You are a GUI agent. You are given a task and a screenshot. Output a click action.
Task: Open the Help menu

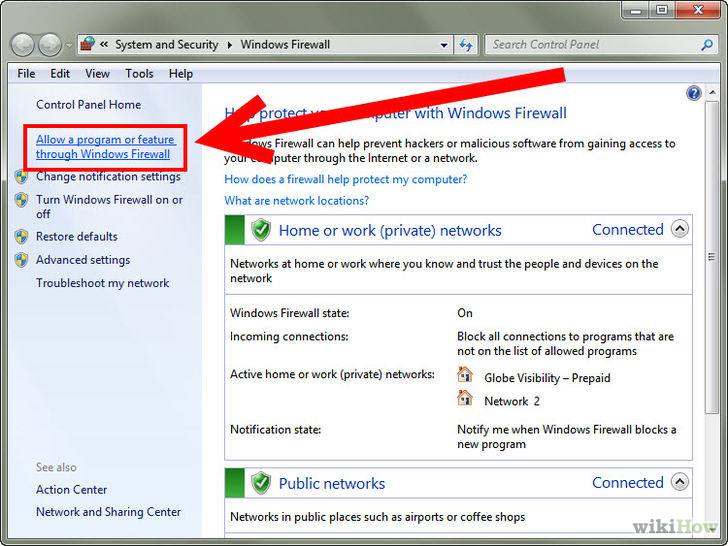(x=181, y=74)
